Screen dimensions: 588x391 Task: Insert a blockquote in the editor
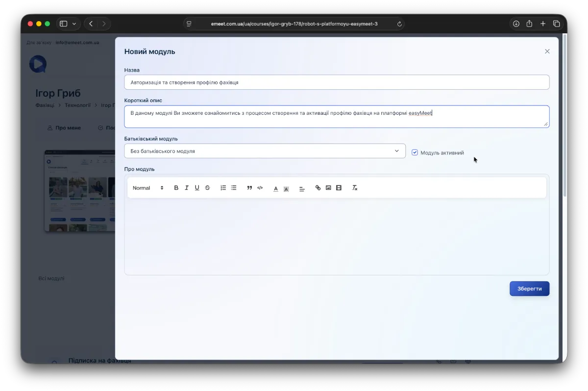249,188
